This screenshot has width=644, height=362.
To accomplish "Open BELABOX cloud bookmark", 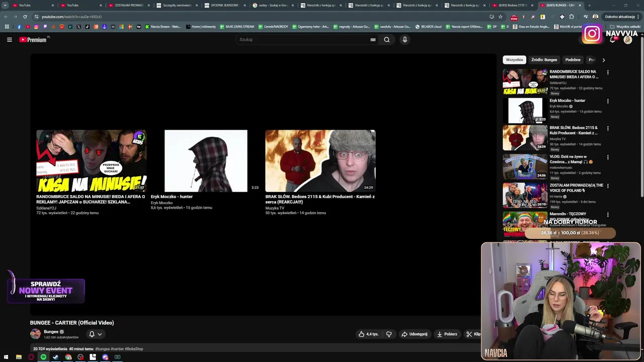I will [428, 27].
